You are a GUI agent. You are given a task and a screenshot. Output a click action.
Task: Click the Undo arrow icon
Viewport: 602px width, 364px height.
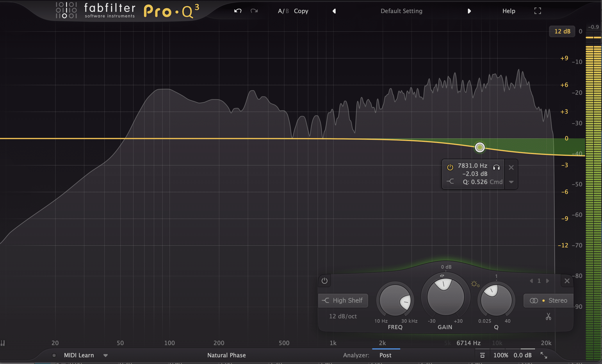pyautogui.click(x=238, y=11)
